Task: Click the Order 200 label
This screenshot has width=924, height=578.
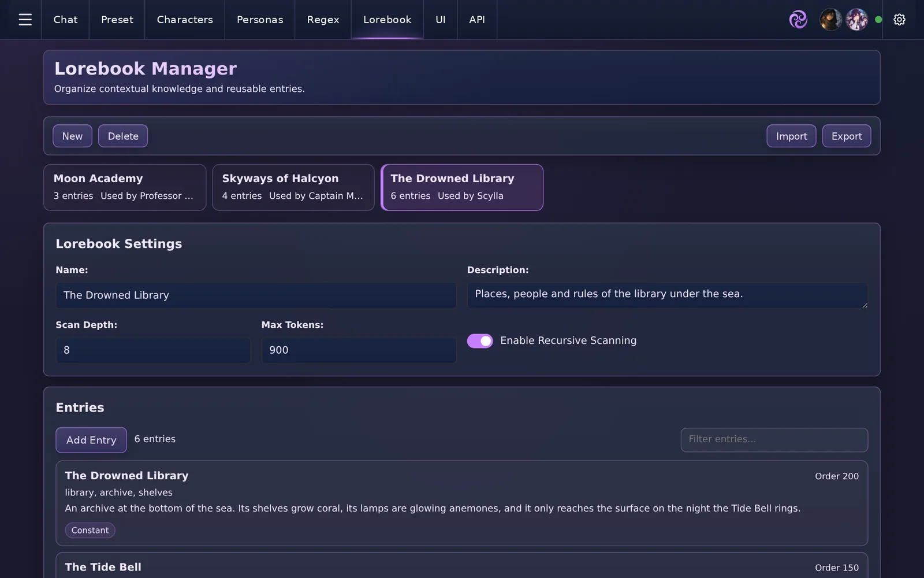Action: (x=837, y=476)
